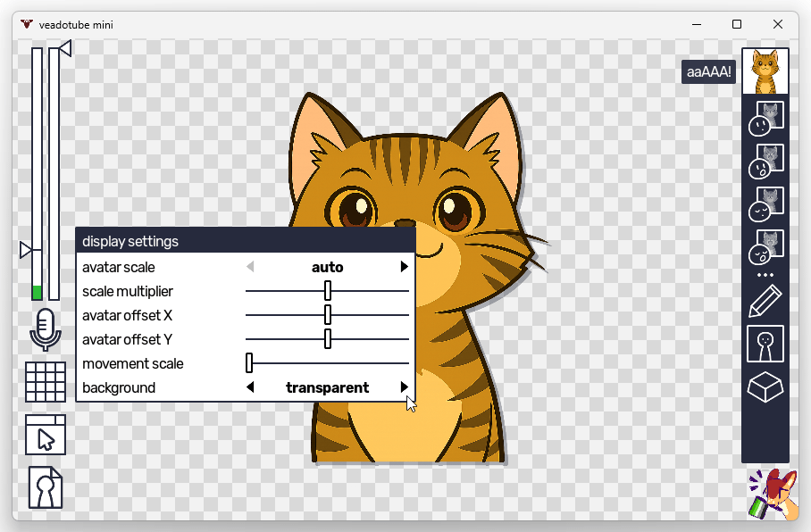Image resolution: width=811 pixels, height=532 pixels.
Task: Click the pencil edit icon
Action: coord(765,301)
